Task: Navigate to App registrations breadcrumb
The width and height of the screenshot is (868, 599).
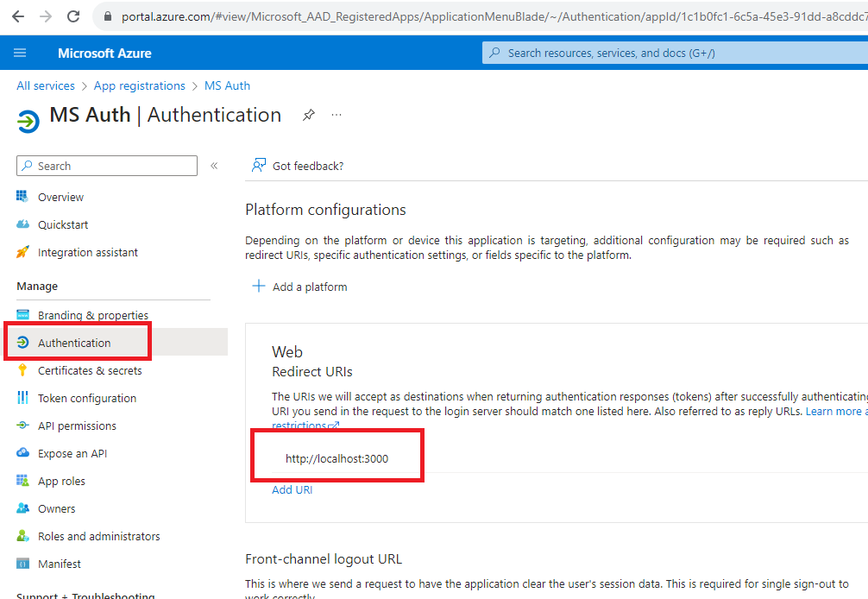Action: tap(140, 85)
